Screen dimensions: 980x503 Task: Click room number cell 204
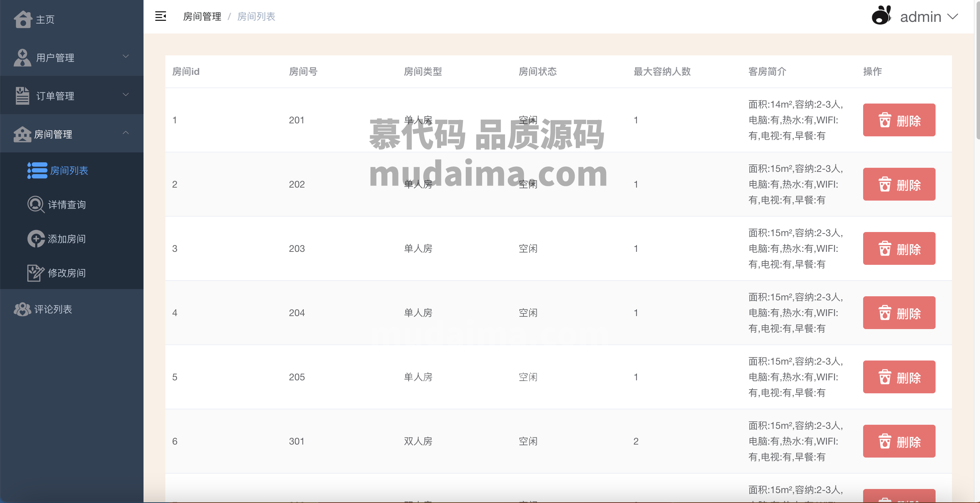[297, 313]
